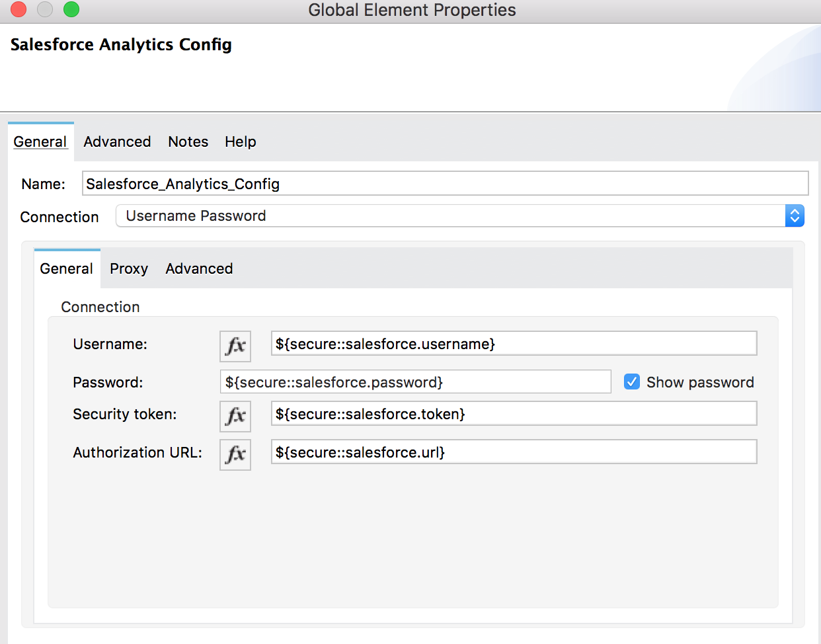Open the Notes tab
Screen dimensions: 821x644
point(188,141)
